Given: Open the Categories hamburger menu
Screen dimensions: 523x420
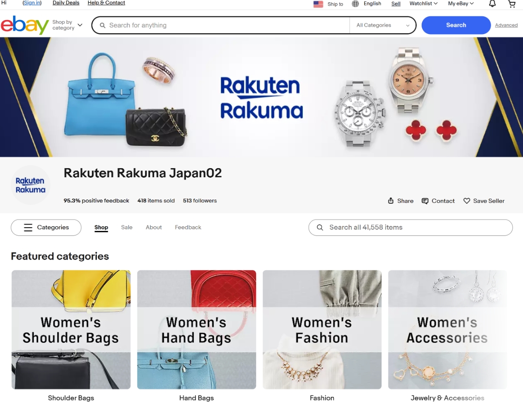Looking at the screenshot, I should (46, 227).
